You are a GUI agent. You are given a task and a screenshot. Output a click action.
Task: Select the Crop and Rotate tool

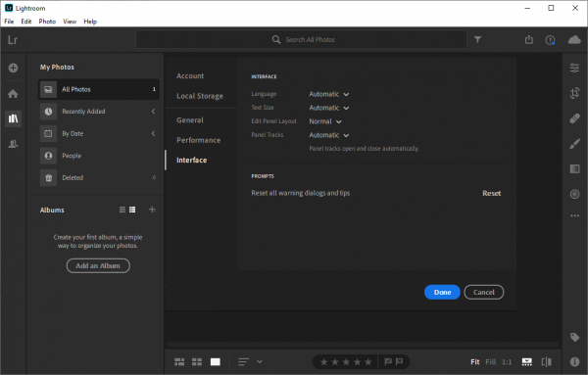coord(574,93)
